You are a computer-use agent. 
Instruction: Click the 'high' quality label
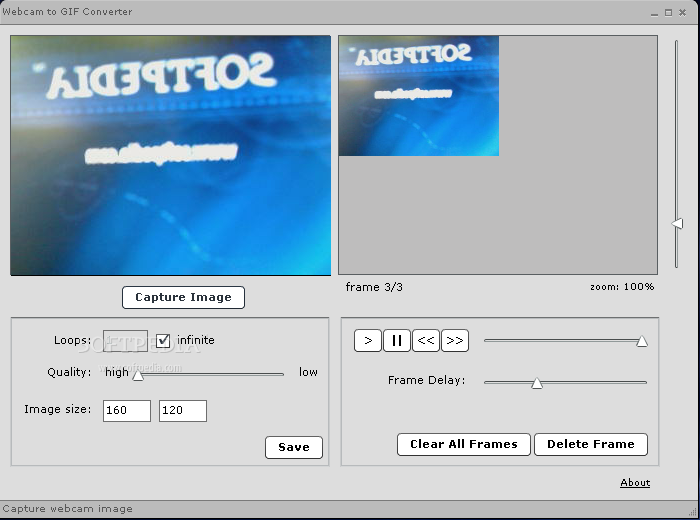117,373
